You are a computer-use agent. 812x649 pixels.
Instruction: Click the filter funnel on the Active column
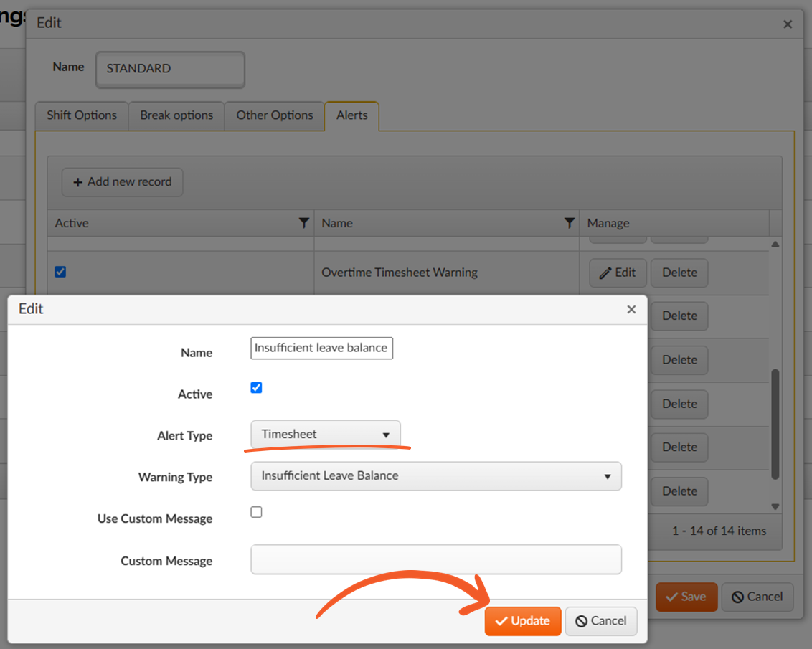[x=304, y=223]
